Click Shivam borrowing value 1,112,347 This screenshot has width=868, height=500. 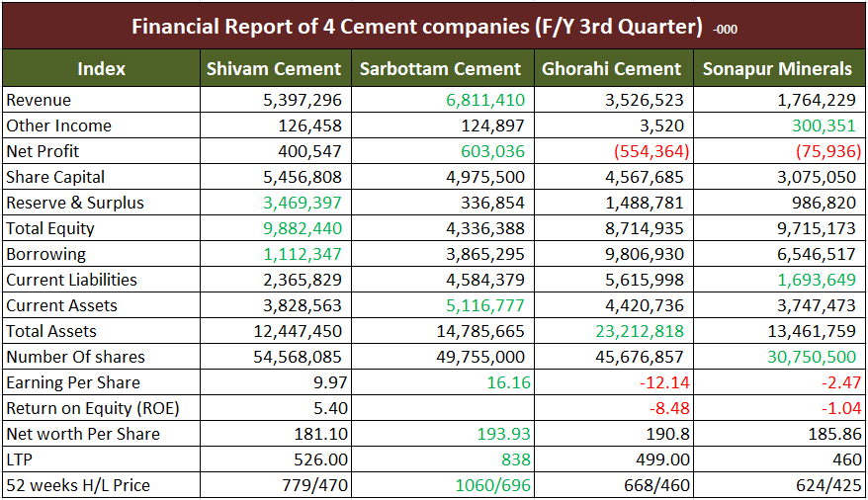[x=303, y=254]
